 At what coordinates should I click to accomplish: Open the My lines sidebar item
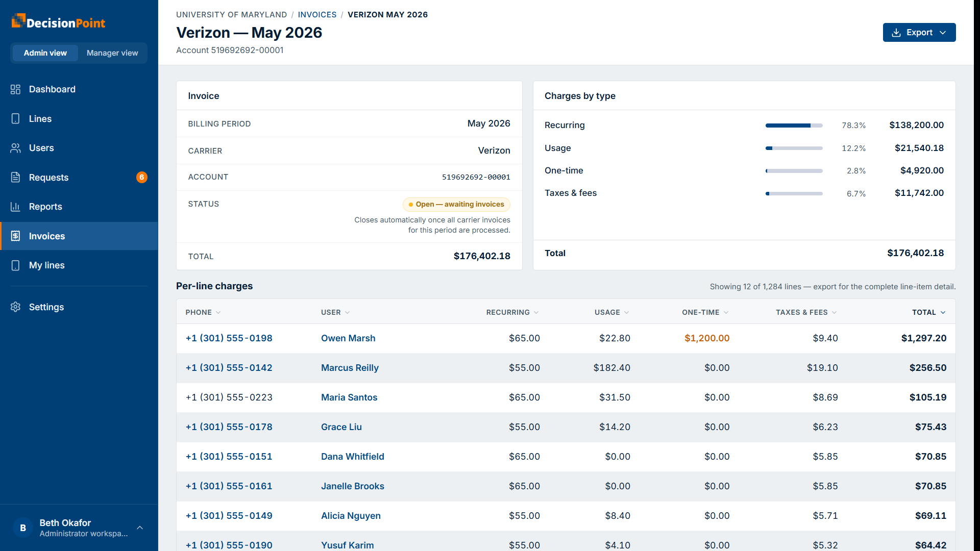[79, 265]
